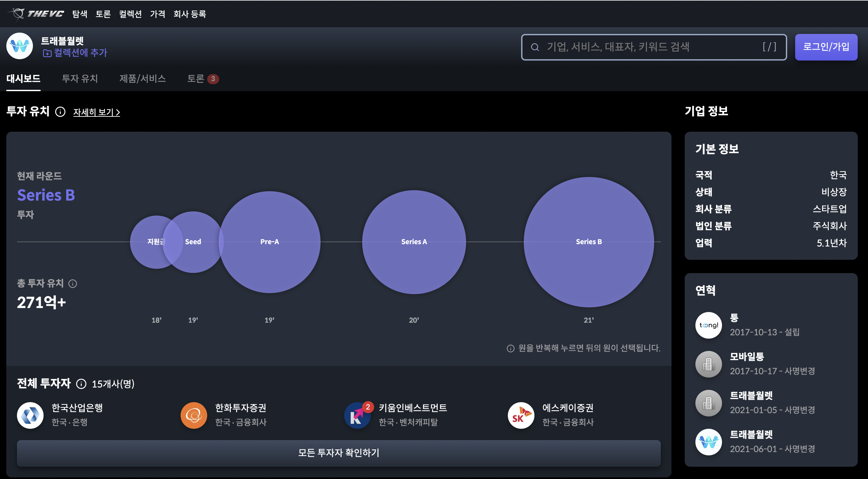The height and width of the screenshot is (479, 868).
Task: Open 한화투자증권 investor logo
Action: click(194, 415)
